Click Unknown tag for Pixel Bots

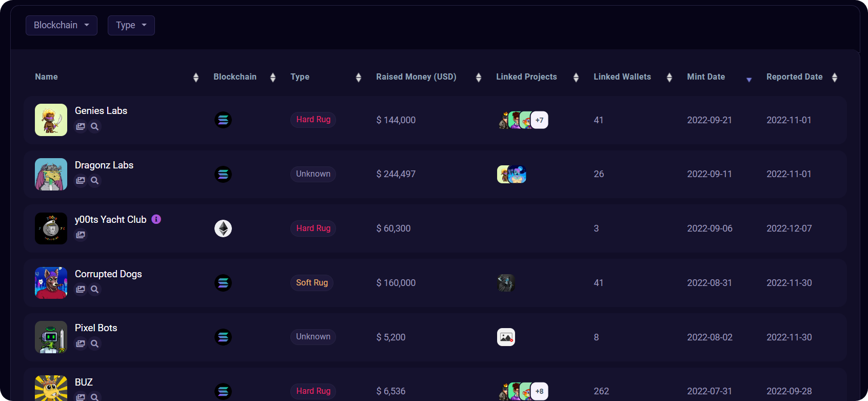[x=313, y=337]
